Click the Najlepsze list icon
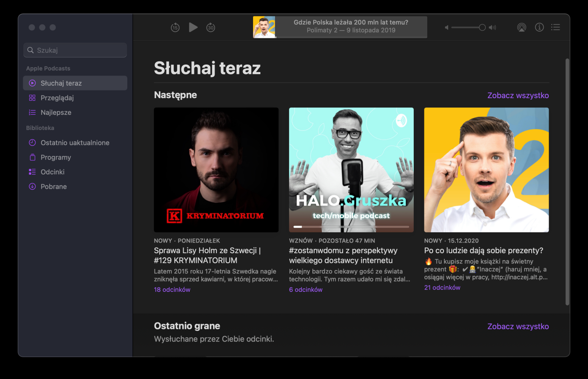 [x=32, y=113]
